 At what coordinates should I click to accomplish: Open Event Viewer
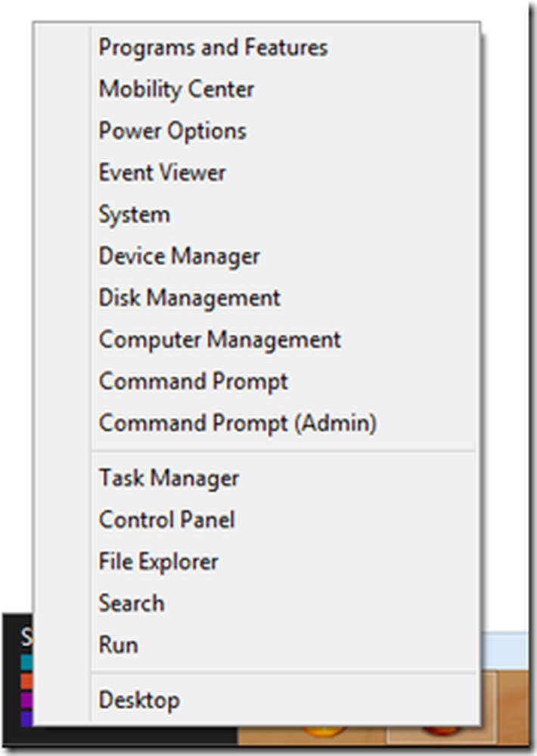(x=162, y=172)
